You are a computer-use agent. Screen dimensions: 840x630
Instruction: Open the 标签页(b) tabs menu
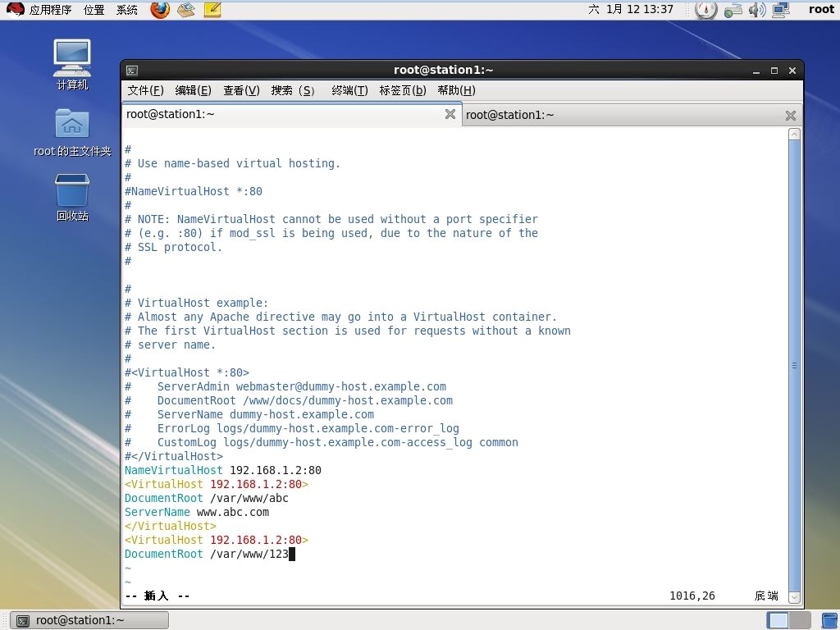tap(402, 90)
